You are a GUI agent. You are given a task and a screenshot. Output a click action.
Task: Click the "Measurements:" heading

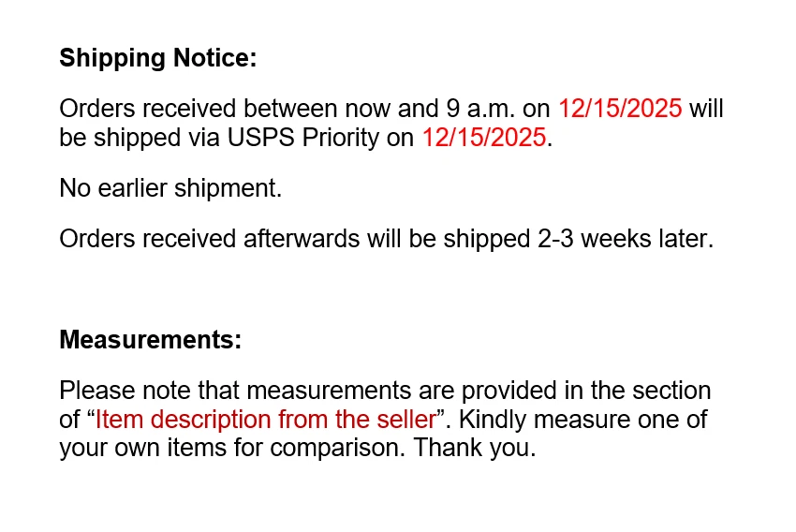tap(150, 340)
